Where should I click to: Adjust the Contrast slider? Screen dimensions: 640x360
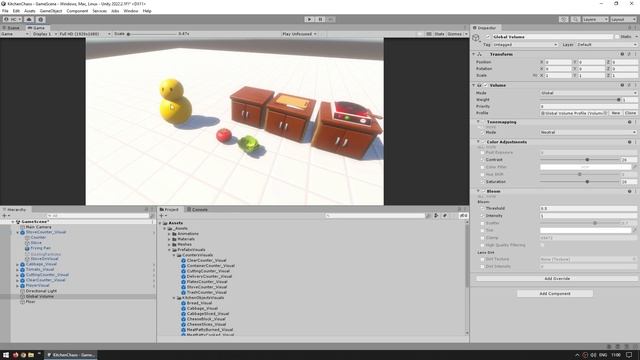click(x=580, y=160)
